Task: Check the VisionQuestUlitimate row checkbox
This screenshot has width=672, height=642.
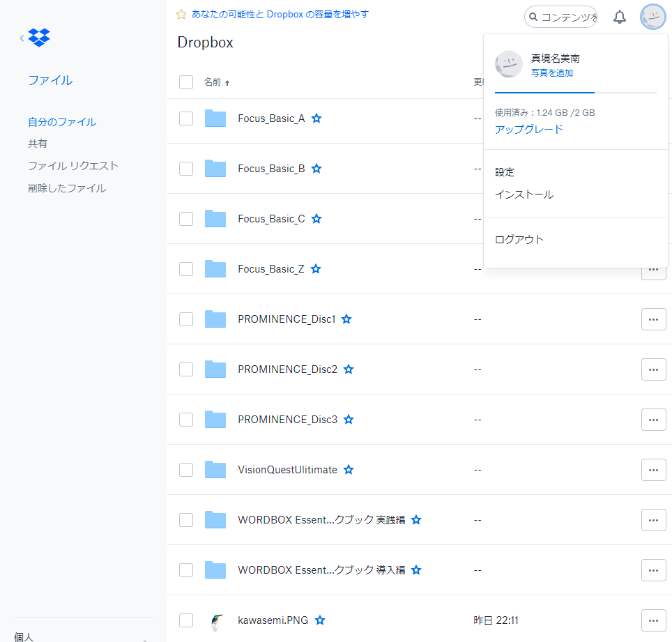Action: pos(186,470)
